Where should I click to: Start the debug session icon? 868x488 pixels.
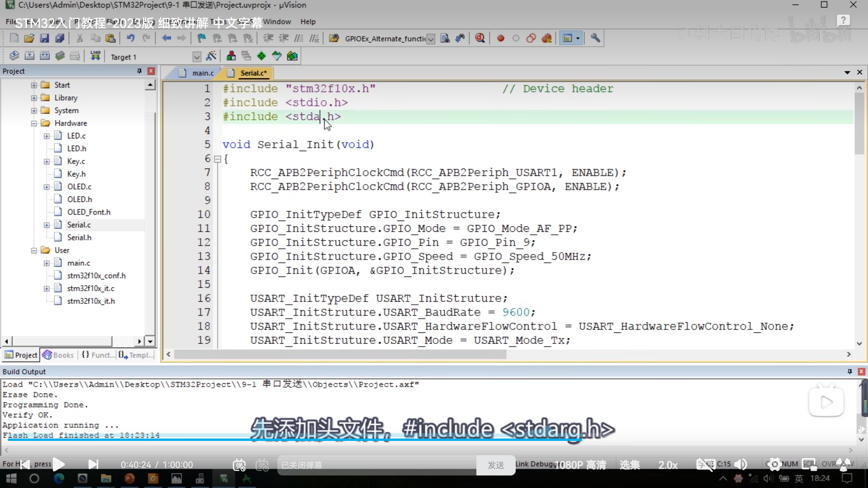tap(480, 38)
